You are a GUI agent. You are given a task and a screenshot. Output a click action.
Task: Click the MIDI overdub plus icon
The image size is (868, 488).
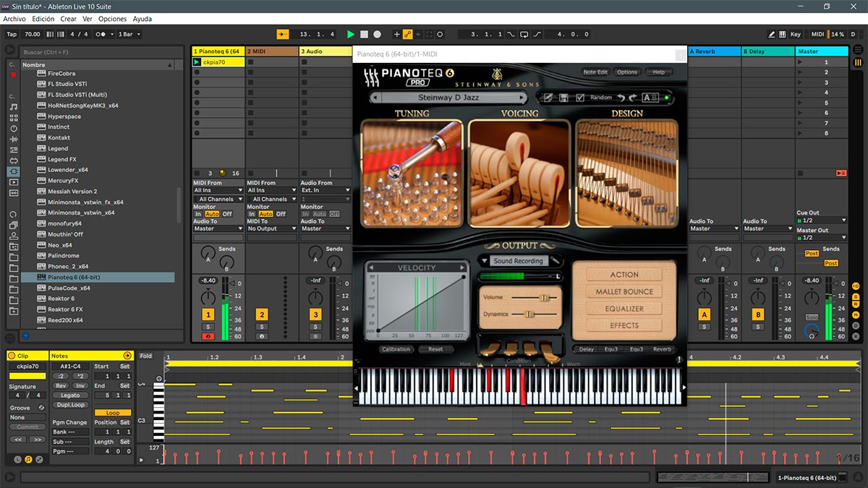click(396, 34)
